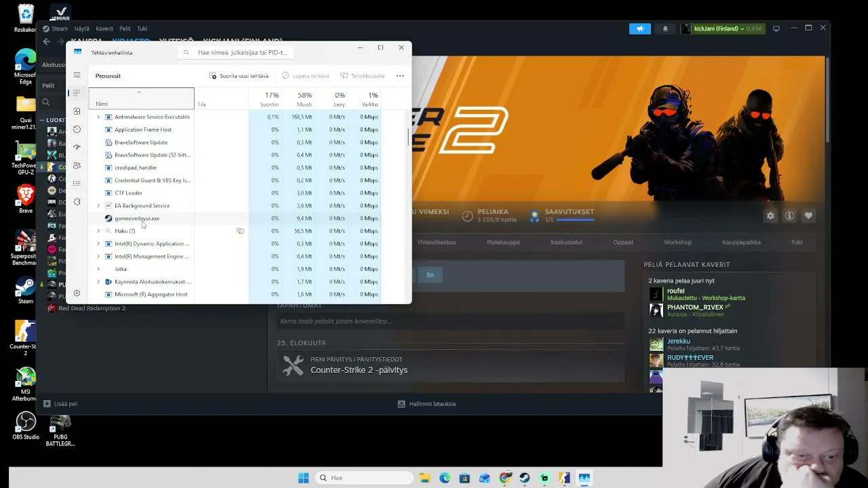Open Hallinnoi latauksia in Steam
868x488 pixels.
[x=427, y=404]
